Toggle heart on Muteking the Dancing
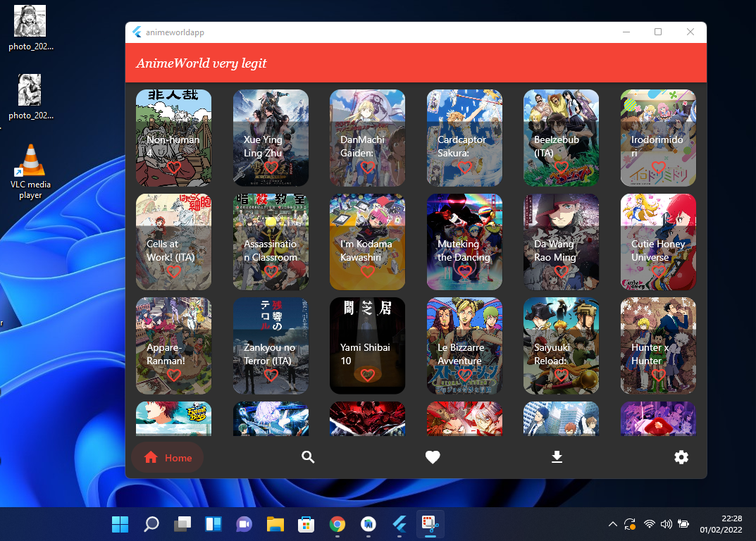Screen dimensions: 756x541 tap(464, 272)
